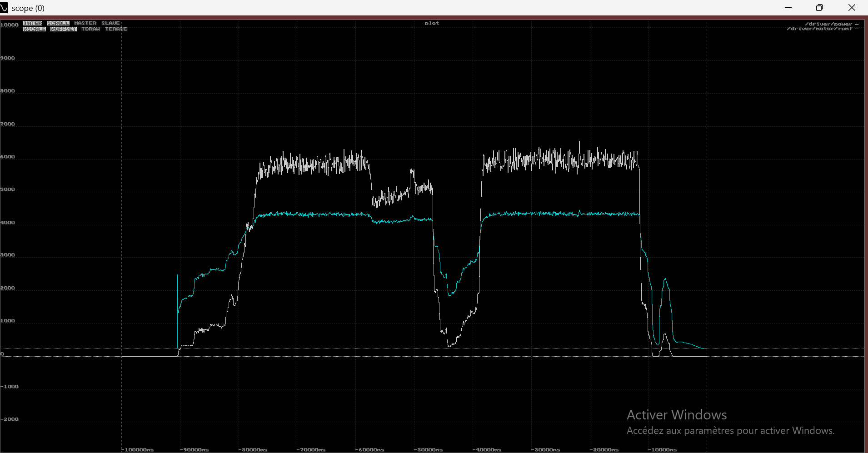
Task: Click the TERASE button
Action: point(116,29)
